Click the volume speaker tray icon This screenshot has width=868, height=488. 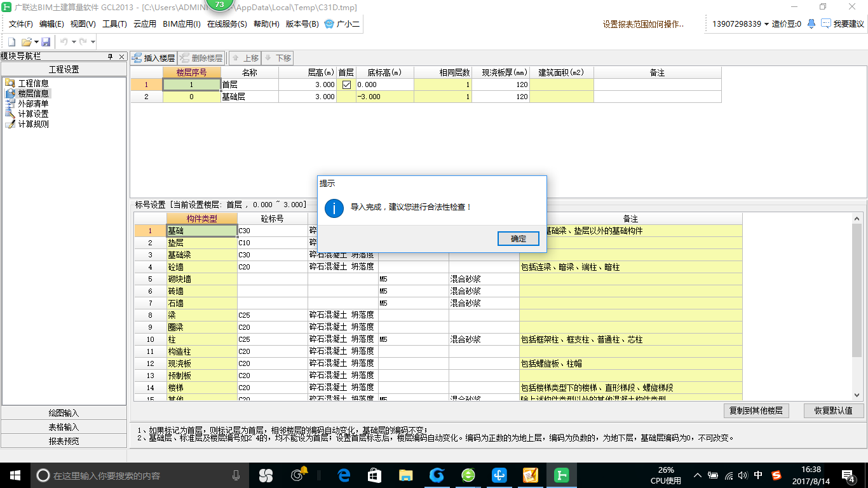click(x=743, y=475)
